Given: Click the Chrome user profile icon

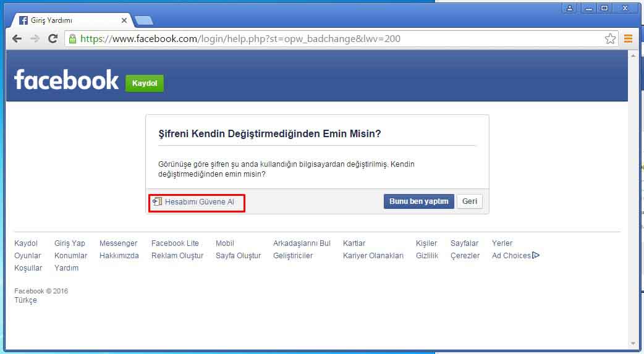Looking at the screenshot, I should (569, 8).
